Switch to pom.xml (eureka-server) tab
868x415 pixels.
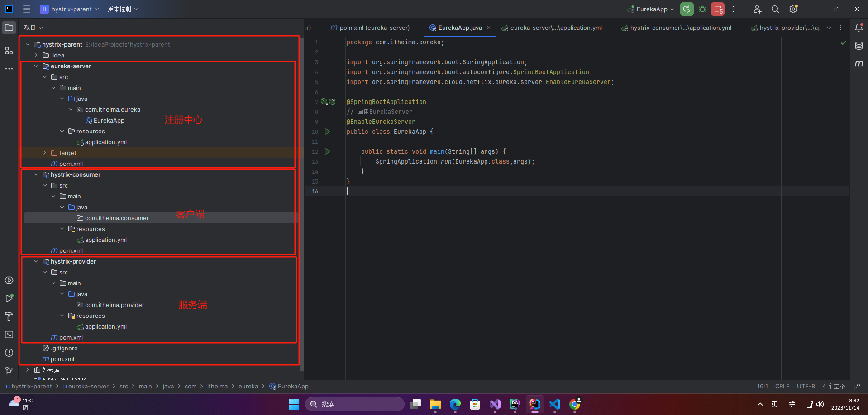tap(370, 28)
